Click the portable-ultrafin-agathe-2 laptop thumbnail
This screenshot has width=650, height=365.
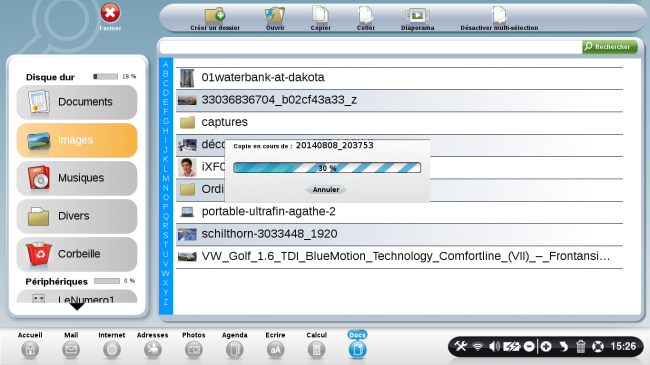(x=187, y=212)
